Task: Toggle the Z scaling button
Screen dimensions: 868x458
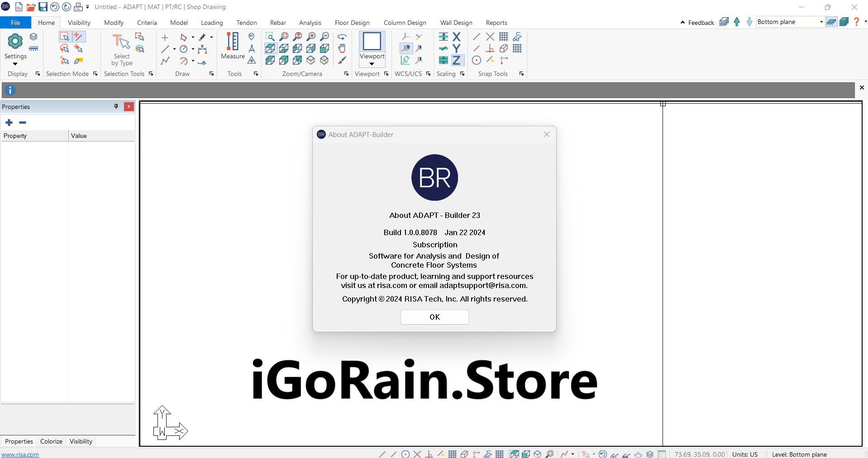Action: point(457,60)
